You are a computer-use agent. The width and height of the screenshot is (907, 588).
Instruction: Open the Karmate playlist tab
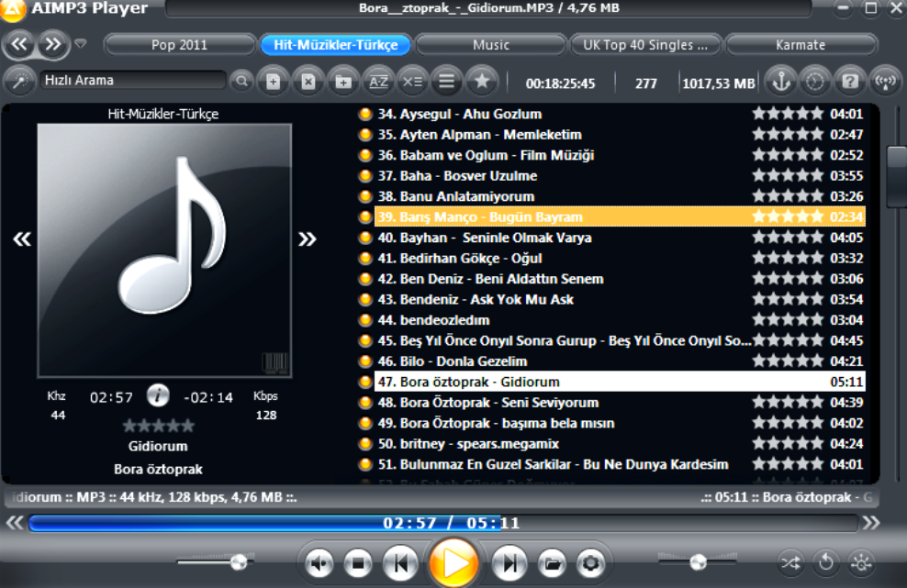[x=801, y=45]
